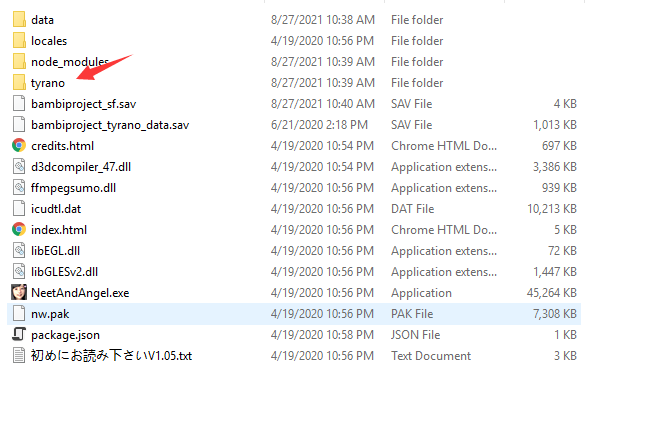Click the icudtl.dat file name
The height and width of the screenshot is (424, 655).
point(56,208)
